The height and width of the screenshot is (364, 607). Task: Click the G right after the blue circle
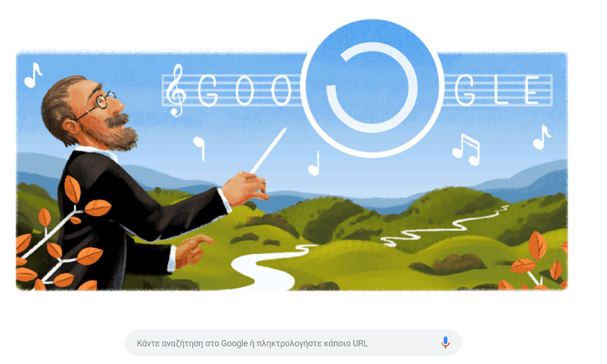click(464, 90)
